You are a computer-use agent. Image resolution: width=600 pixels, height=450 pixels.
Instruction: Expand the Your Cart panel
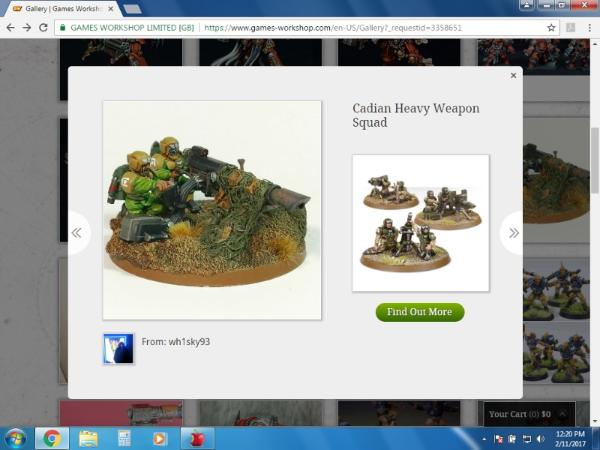pyautogui.click(x=562, y=414)
